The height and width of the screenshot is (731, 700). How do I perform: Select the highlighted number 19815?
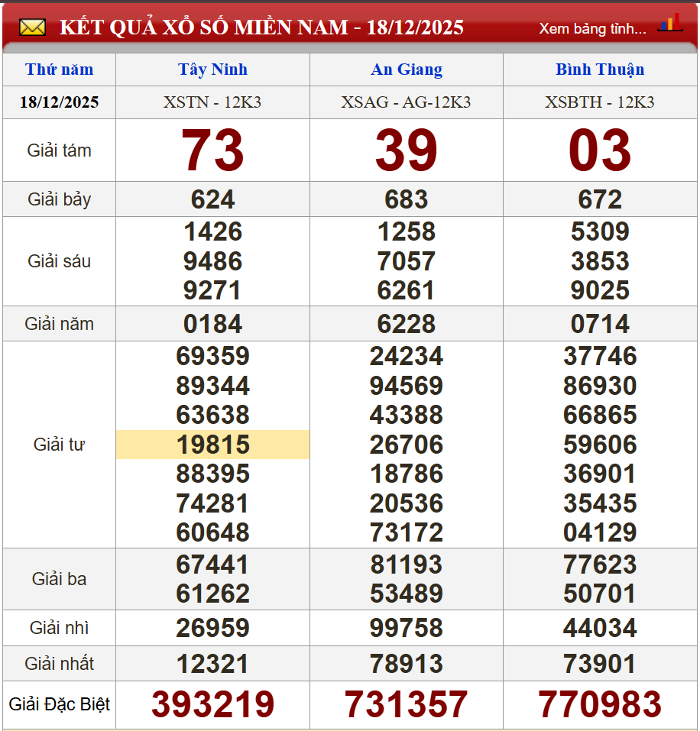click(212, 445)
